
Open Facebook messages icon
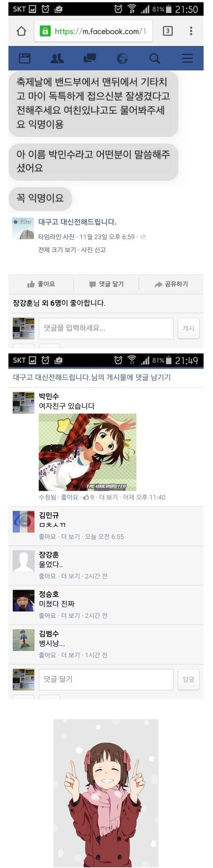[x=90, y=59]
